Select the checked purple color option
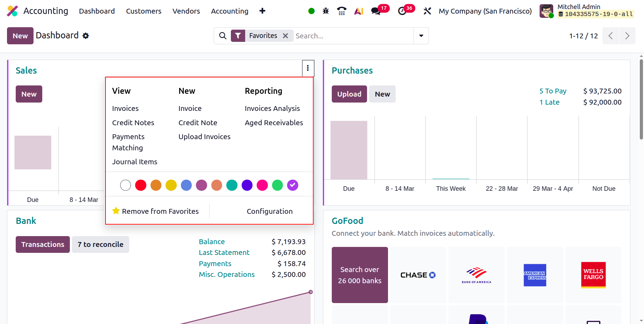Viewport: 644px width, 324px height. coord(293,185)
